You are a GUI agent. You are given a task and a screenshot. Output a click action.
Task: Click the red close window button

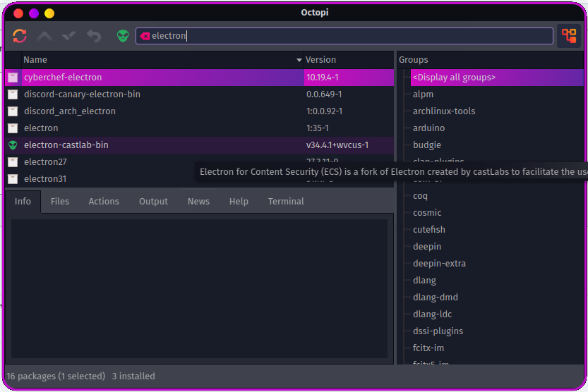(x=18, y=13)
